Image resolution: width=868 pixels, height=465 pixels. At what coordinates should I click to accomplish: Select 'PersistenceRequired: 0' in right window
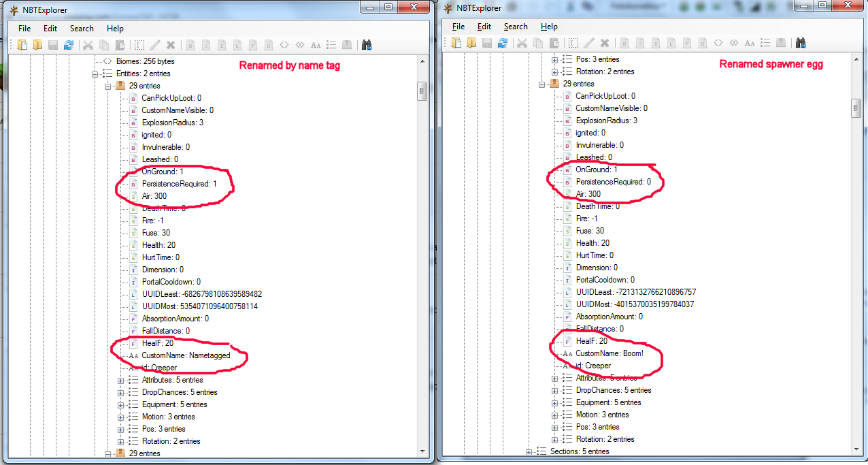pos(614,182)
